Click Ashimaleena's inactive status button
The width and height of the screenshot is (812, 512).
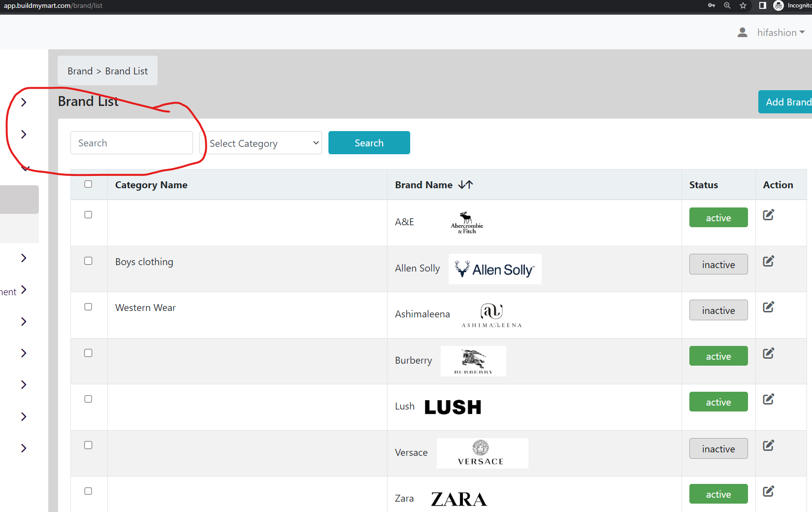click(718, 310)
